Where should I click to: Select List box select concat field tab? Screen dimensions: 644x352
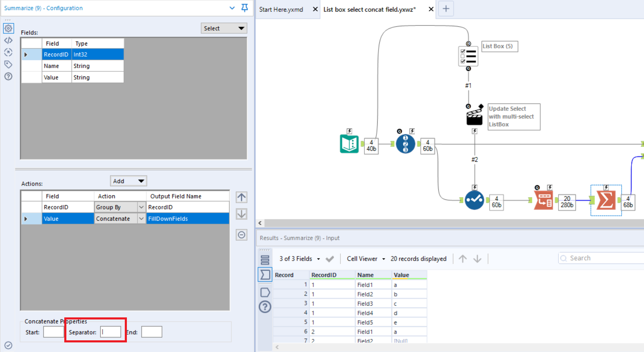(x=369, y=9)
